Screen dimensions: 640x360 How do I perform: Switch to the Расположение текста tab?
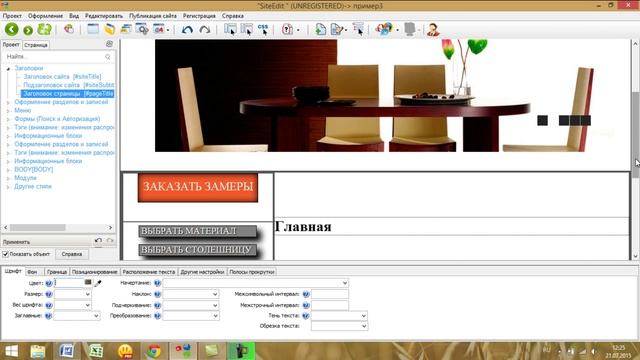pos(149,272)
